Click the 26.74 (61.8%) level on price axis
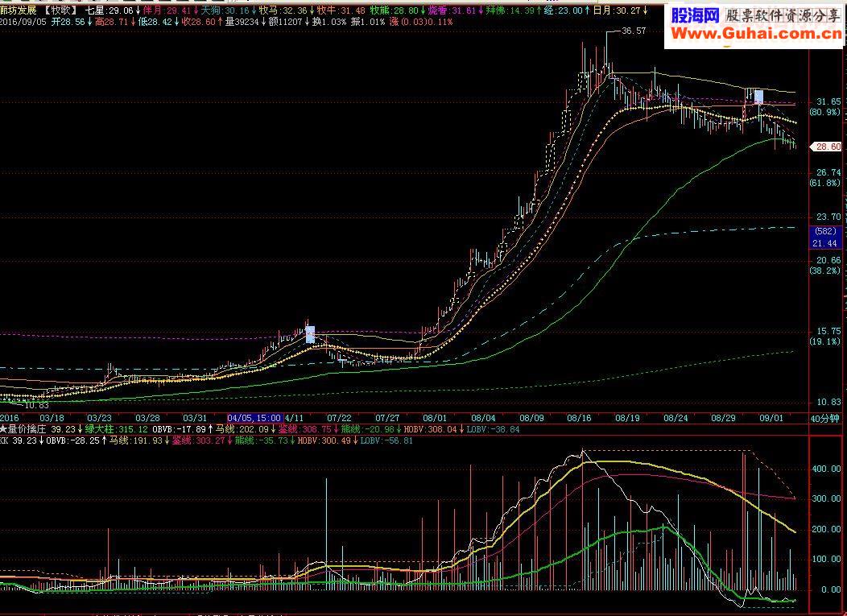Viewport: 847px width, 616px height. tap(824, 177)
